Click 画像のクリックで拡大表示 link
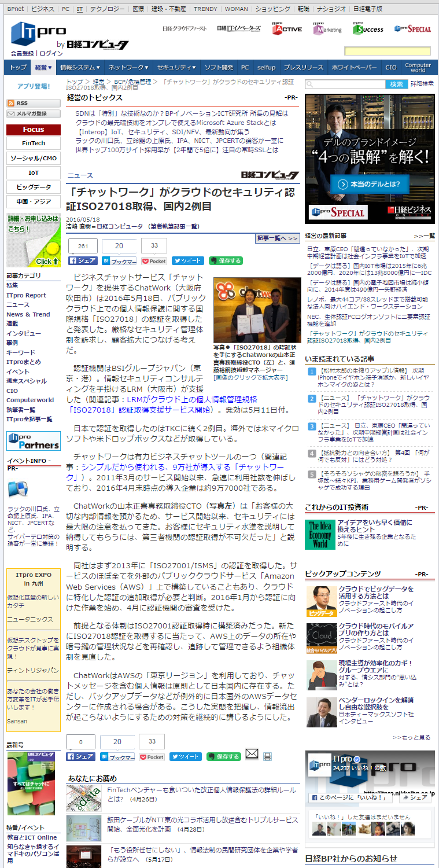Screen dimensions: 439x868 click(x=250, y=377)
